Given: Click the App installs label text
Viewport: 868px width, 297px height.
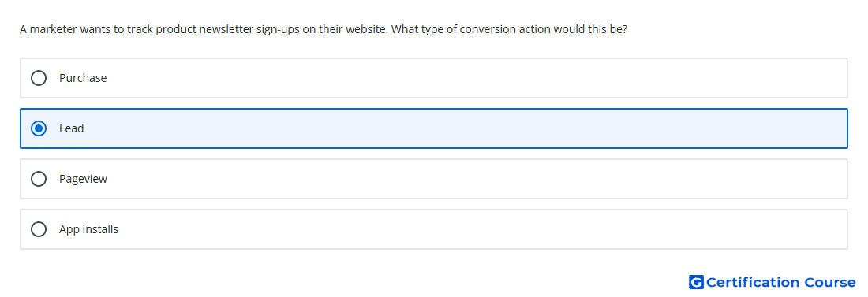Looking at the screenshot, I should [88, 229].
